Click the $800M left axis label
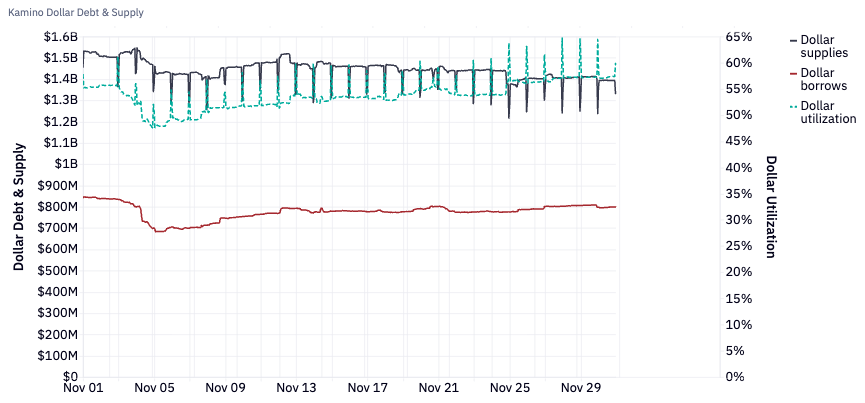 pyautogui.click(x=57, y=207)
